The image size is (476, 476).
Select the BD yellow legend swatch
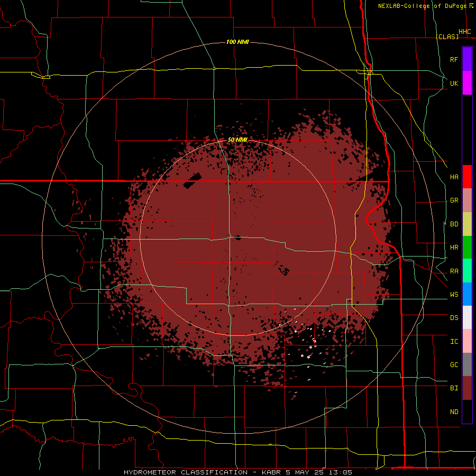coord(467,224)
